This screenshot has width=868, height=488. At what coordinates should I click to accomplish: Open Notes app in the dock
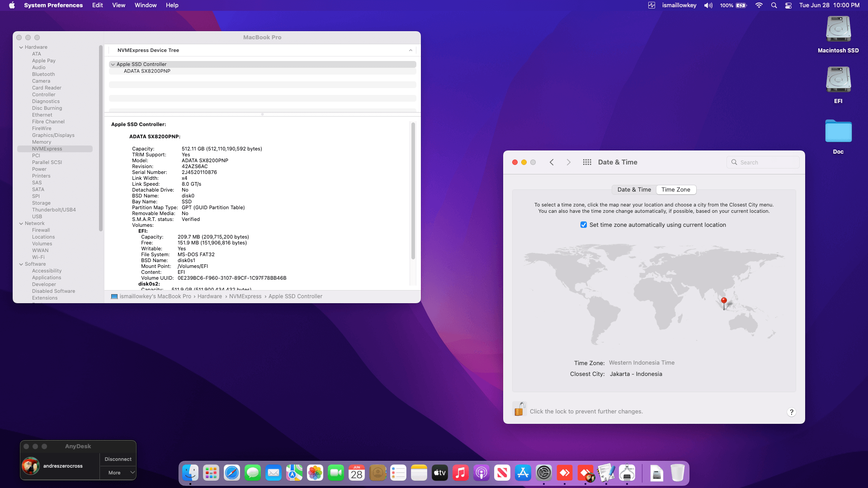tap(419, 473)
